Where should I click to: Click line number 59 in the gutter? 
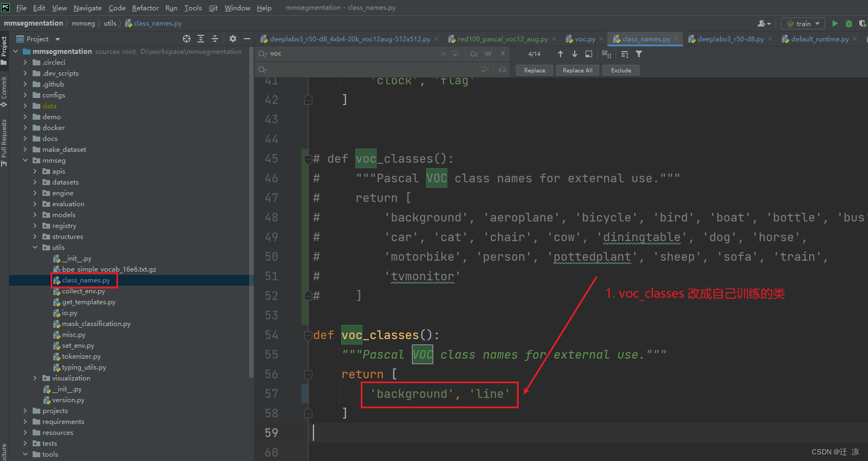(271, 433)
